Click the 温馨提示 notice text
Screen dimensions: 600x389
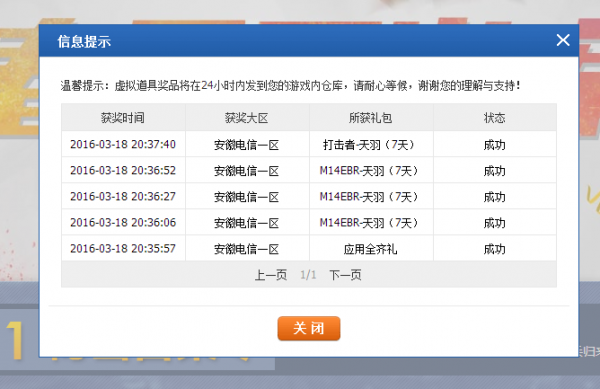(x=291, y=85)
